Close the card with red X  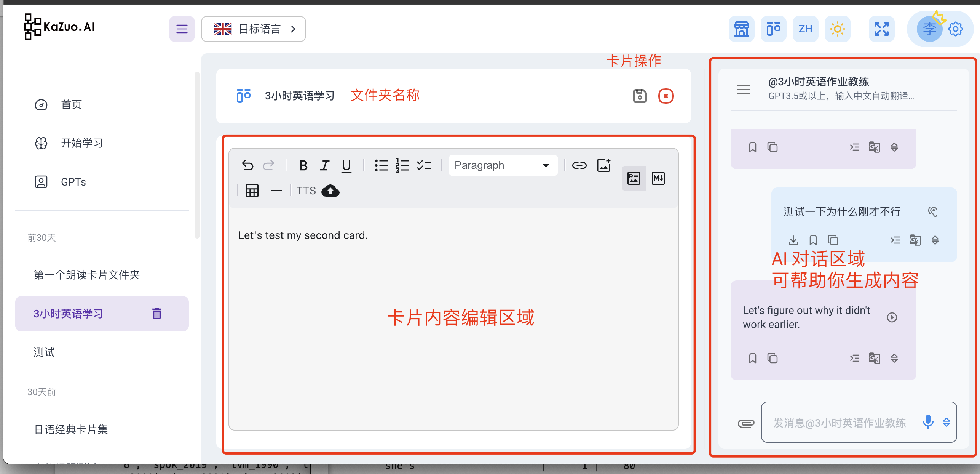666,96
